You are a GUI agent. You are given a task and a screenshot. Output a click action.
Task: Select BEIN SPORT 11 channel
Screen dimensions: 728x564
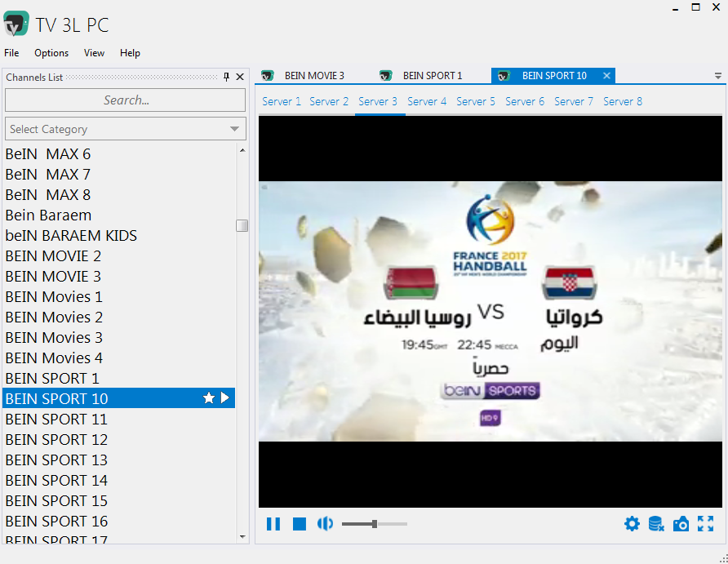click(119, 420)
